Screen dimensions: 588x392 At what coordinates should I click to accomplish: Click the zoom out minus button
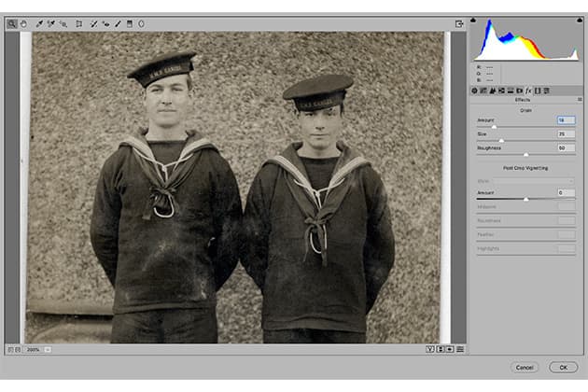[10, 349]
